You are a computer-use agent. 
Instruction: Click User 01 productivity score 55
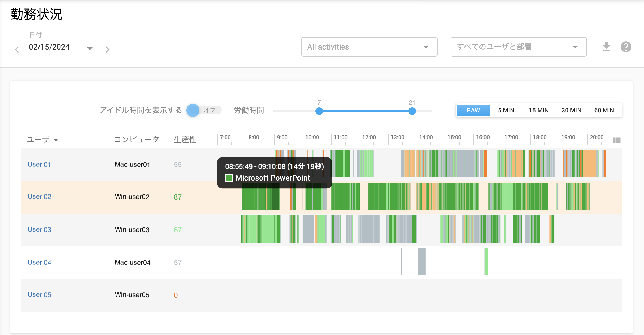178,164
